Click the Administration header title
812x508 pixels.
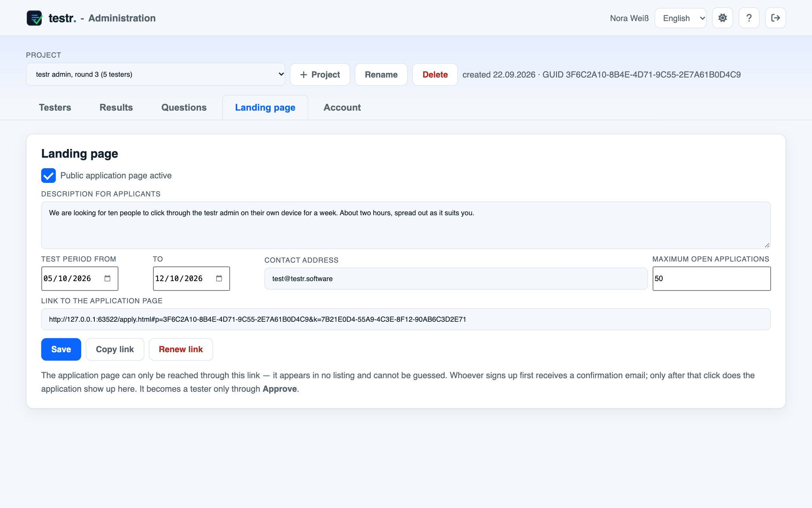(x=122, y=18)
